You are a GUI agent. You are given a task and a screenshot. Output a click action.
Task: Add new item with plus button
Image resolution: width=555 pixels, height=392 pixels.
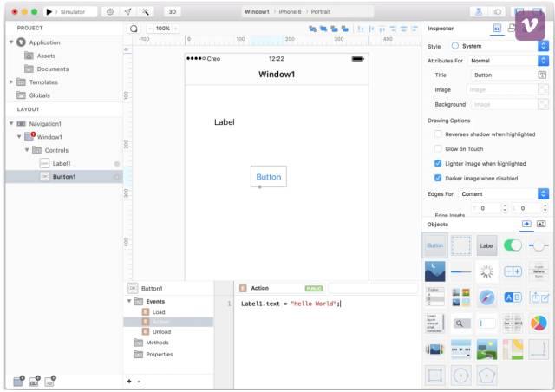point(129,382)
